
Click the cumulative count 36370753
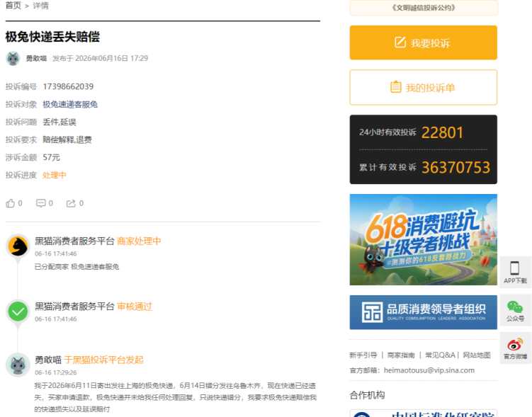coord(455,168)
